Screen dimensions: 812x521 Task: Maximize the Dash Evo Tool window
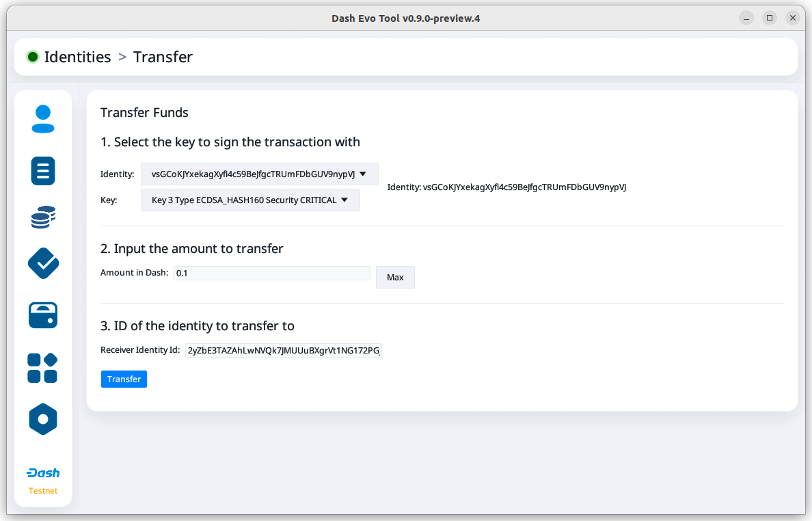click(x=770, y=18)
